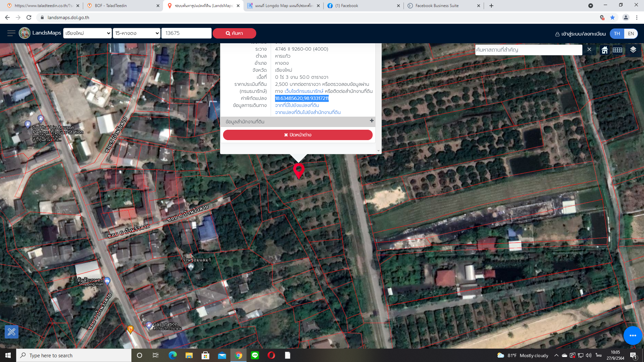Viewport: 644px width, 362px height.
Task: Open Opera browser from the taskbar
Action: pyautogui.click(x=271, y=355)
